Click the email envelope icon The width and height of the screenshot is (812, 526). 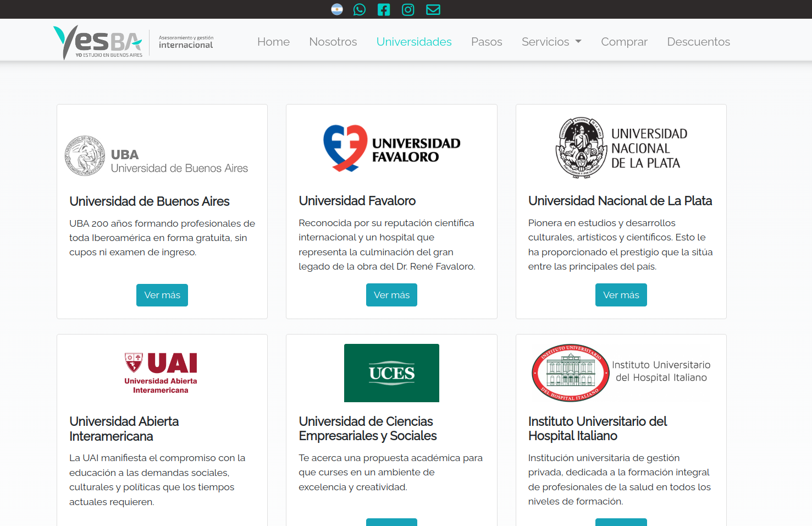(433, 9)
